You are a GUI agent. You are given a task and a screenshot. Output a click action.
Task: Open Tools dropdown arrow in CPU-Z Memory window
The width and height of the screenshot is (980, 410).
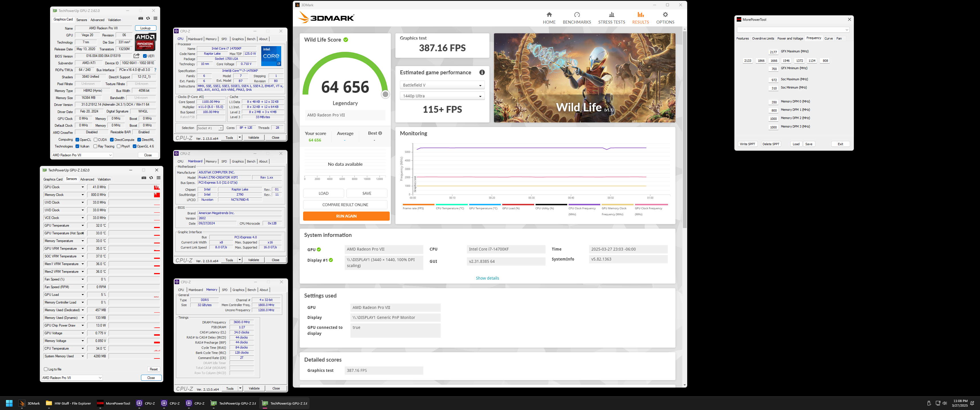[240, 388]
